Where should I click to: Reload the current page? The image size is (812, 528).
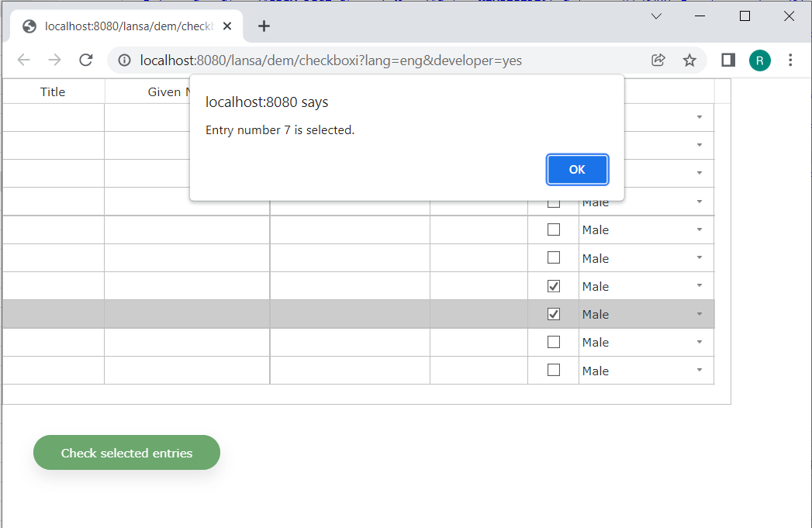85,60
